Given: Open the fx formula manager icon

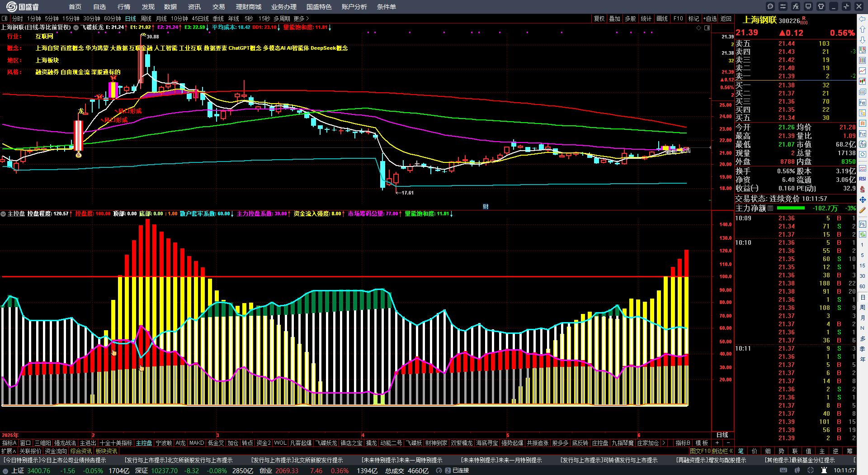Looking at the screenshot, I should point(796,6).
